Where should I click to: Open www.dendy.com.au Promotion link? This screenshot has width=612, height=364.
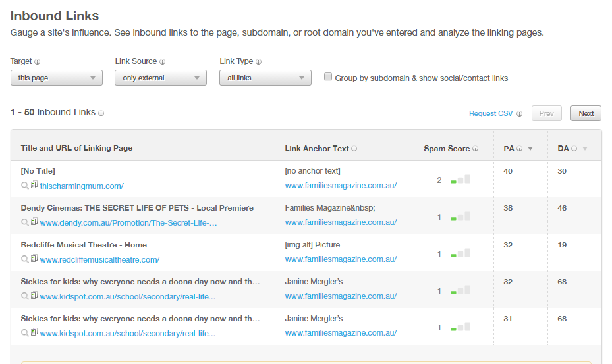[128, 222]
